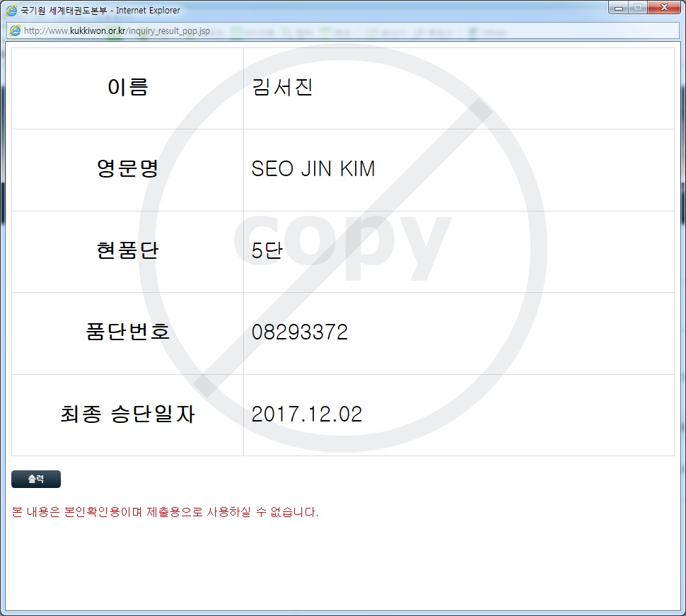686x616 pixels.
Task: Click the current rank value 5단
Action: (267, 250)
